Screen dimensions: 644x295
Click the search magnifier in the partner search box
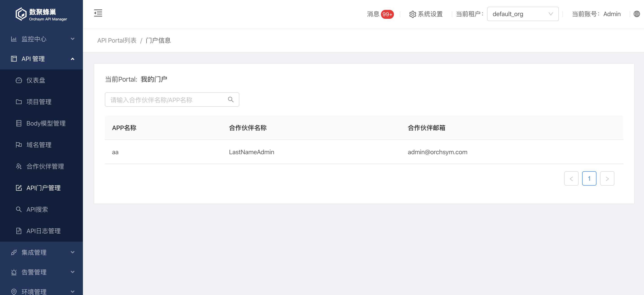[x=231, y=100]
